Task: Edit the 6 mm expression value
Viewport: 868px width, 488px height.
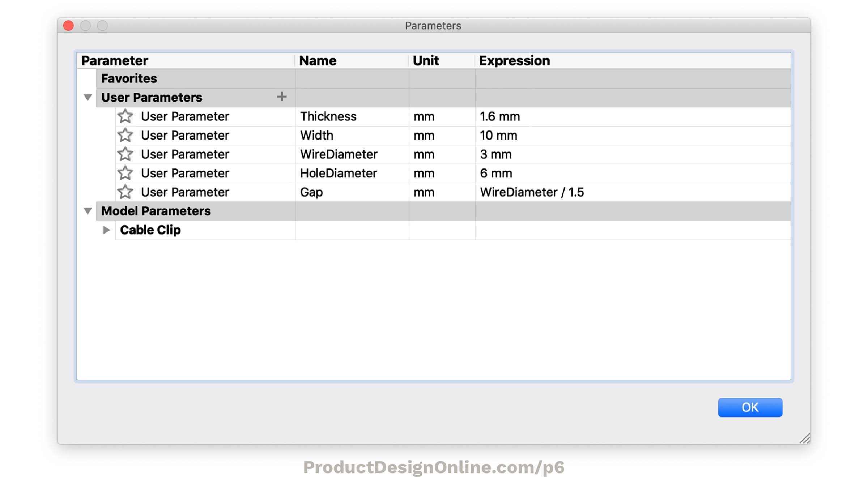Action: (x=633, y=173)
